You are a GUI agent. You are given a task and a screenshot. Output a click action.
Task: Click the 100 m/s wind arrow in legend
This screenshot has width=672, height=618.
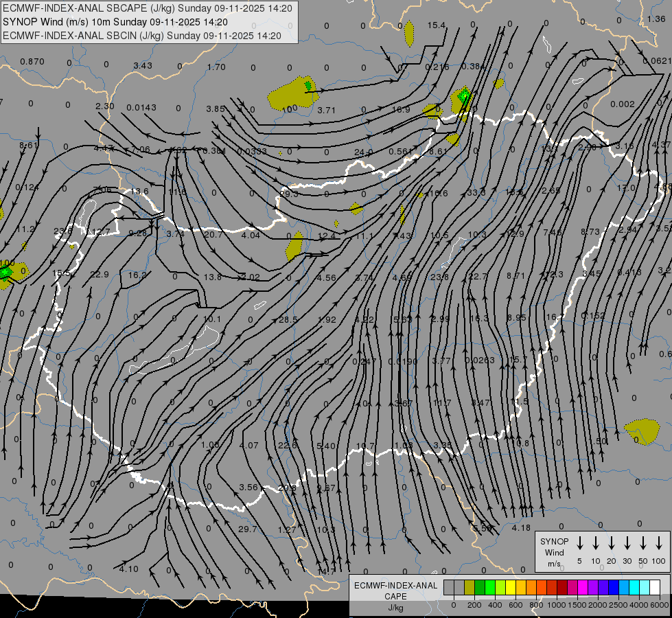[659, 543]
